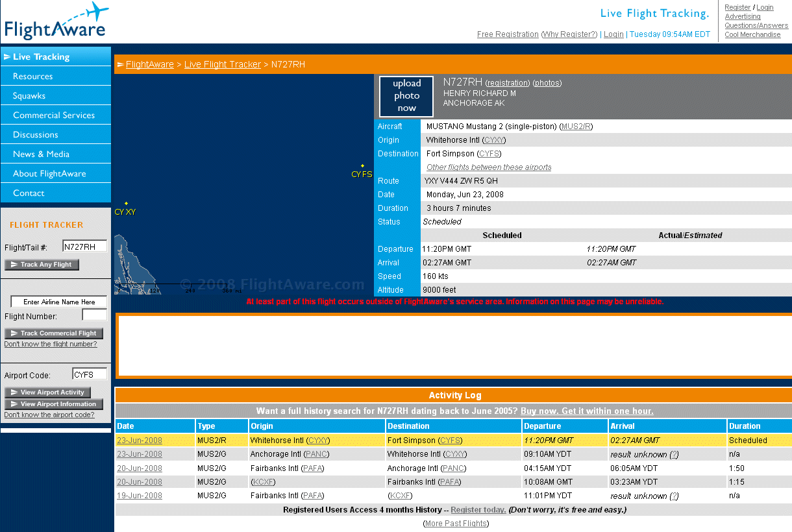Click the photos link for N727RH
This screenshot has height=532, width=792.
pyautogui.click(x=547, y=83)
